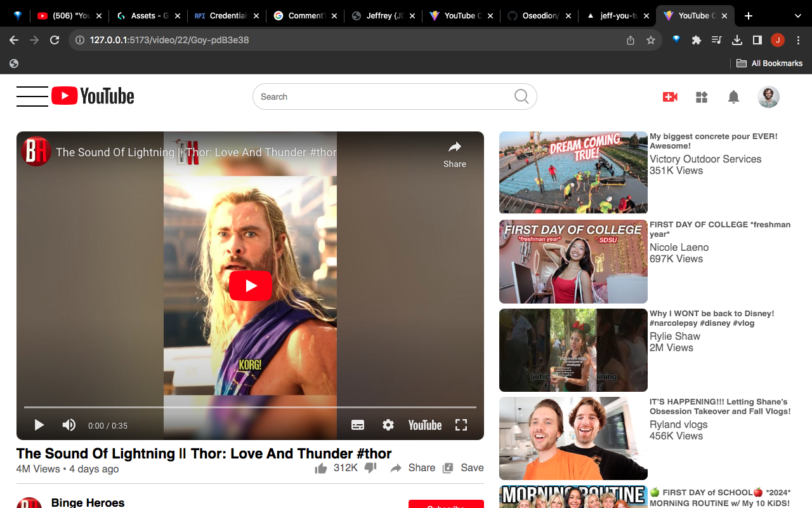Screen dimensions: 812x508
Task: Open a new browser tab
Action: [x=749, y=16]
